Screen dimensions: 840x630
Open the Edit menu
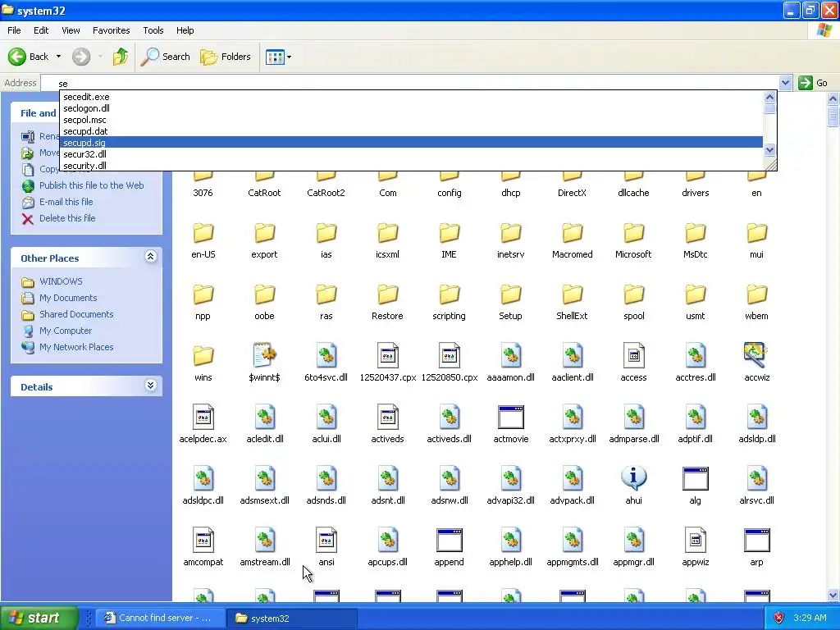click(x=41, y=30)
